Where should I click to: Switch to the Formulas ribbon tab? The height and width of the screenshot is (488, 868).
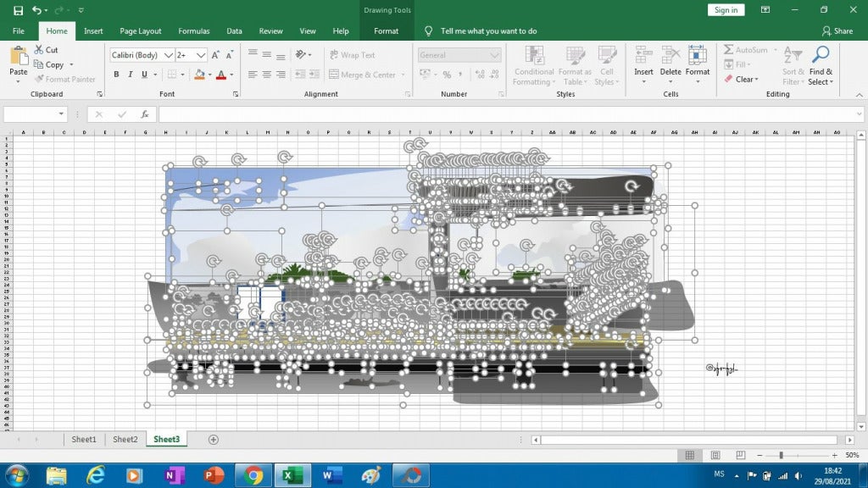pos(193,30)
